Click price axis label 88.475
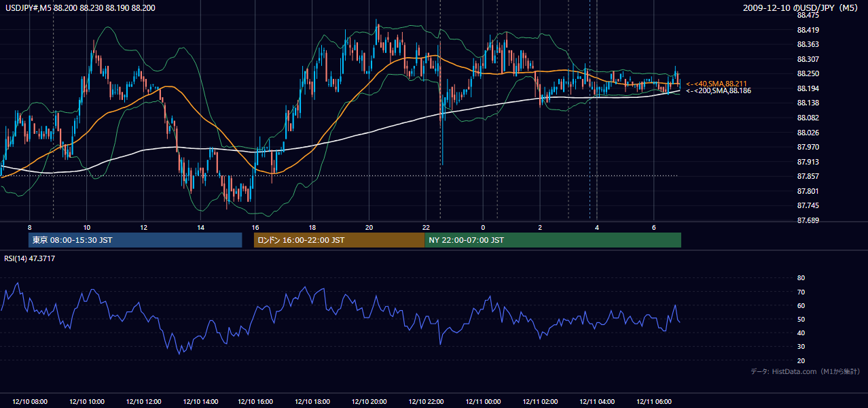The height and width of the screenshot is (408, 868). (808, 15)
